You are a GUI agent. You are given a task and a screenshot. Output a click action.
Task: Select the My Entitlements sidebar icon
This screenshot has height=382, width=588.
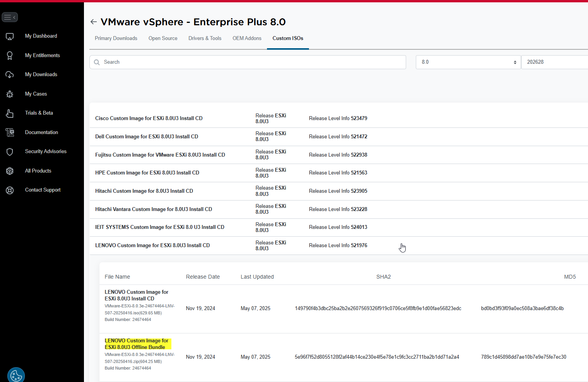point(10,55)
